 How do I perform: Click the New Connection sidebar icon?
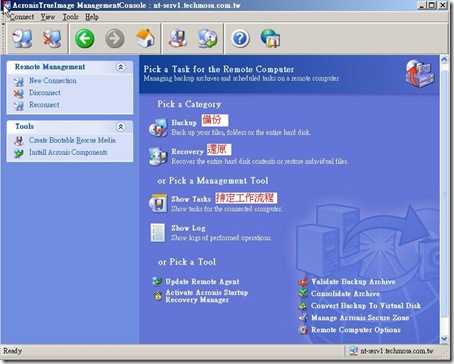coord(19,81)
